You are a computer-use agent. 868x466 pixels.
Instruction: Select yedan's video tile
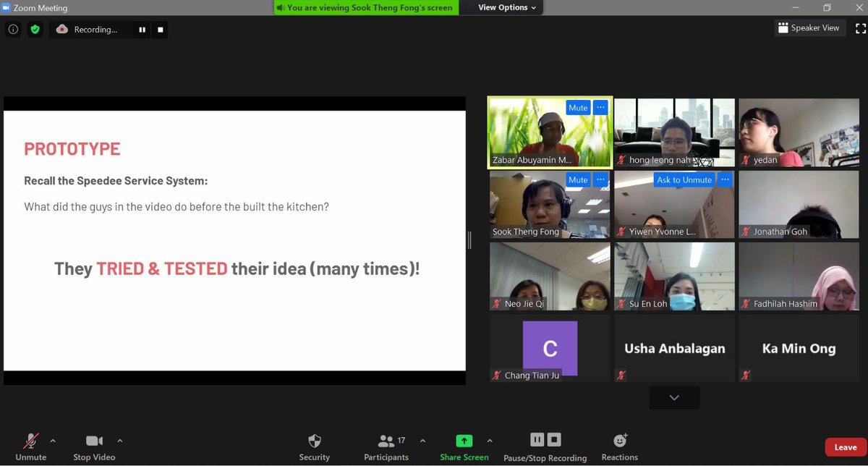(799, 132)
